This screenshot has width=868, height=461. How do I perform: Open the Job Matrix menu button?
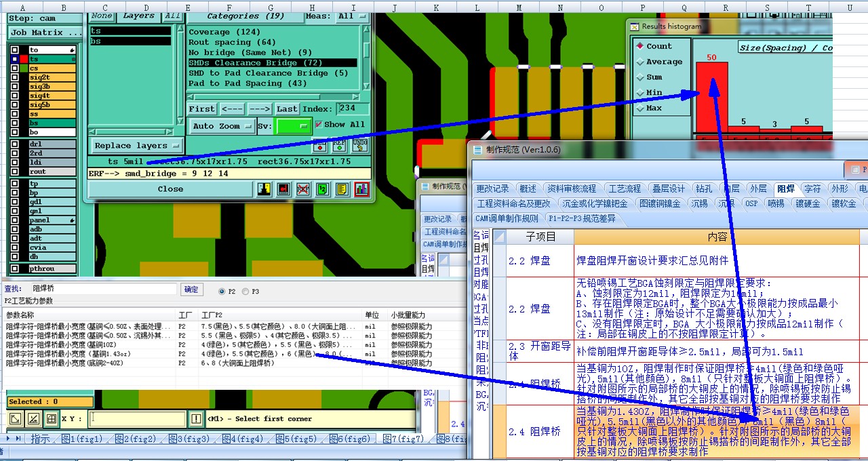[46, 33]
